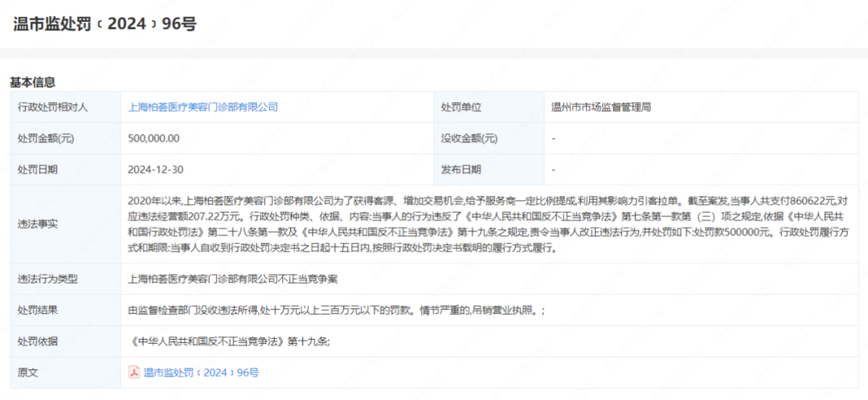Select the 由监督检查部门没收违法所得 penalty result text
868x400 pixels.
(x=336, y=310)
